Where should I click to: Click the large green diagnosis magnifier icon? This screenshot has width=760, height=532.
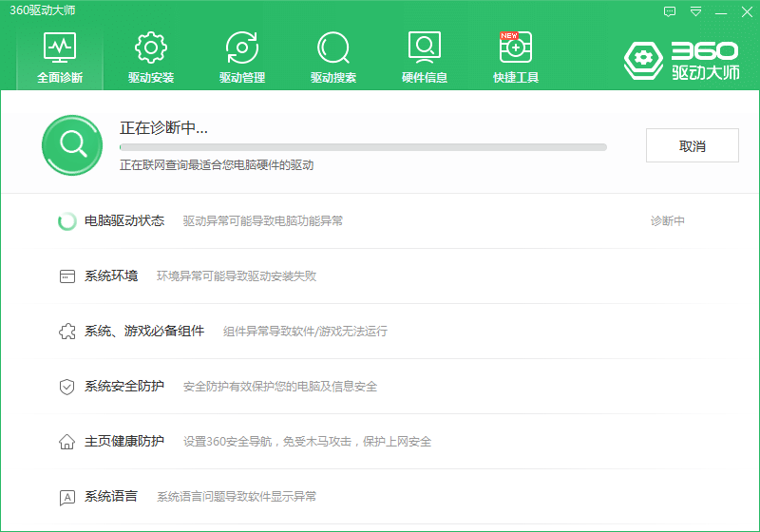(x=72, y=144)
